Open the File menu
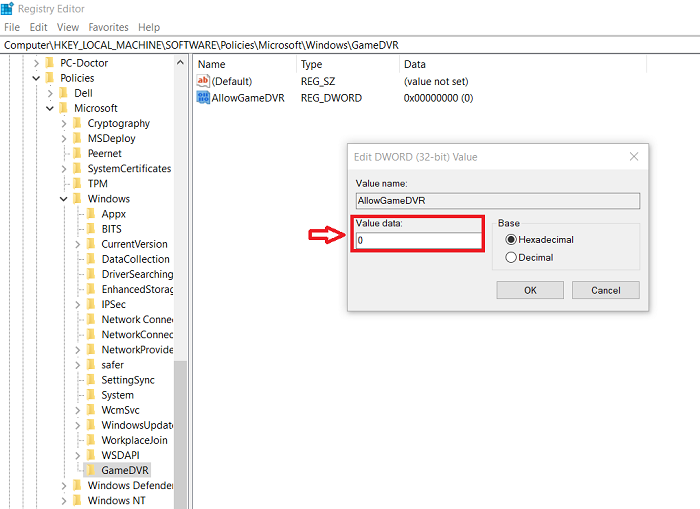The width and height of the screenshot is (700, 509). coord(12,27)
